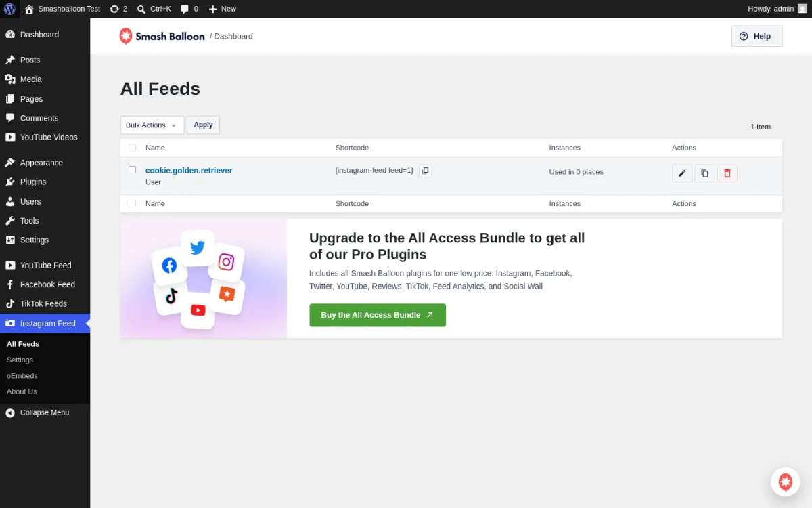Open the Howdy, admin account menu
This screenshot has height=508, width=812.
777,9
